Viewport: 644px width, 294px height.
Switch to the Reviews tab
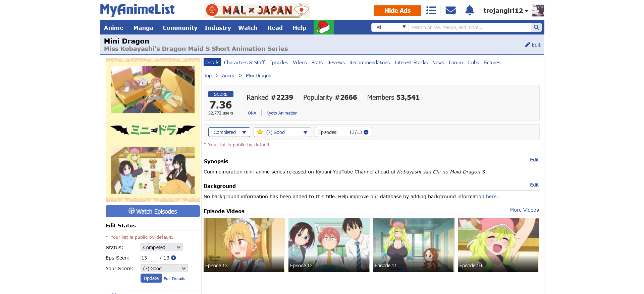[336, 63]
